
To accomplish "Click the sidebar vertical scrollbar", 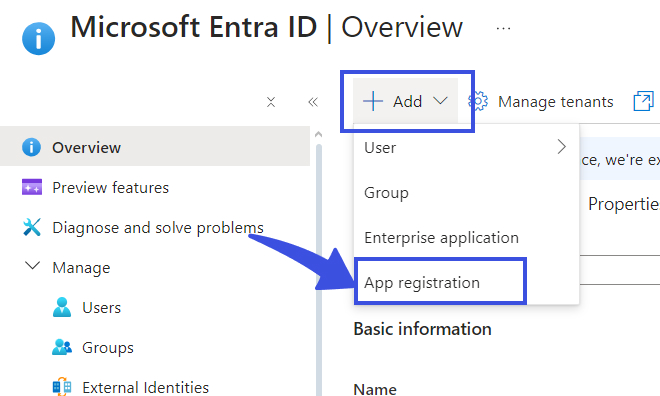I will point(319,269).
